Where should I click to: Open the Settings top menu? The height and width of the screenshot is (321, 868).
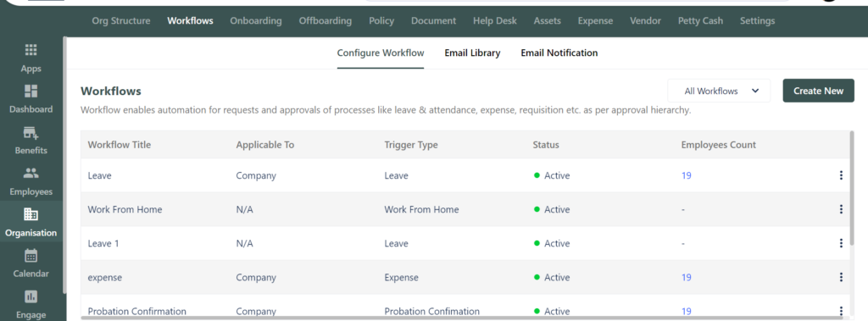point(757,21)
